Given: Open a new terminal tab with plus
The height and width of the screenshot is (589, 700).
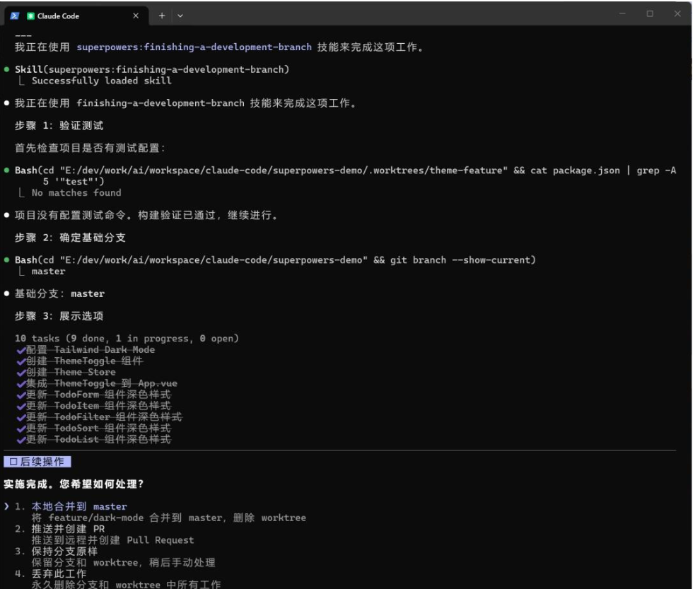Looking at the screenshot, I should click(x=162, y=16).
